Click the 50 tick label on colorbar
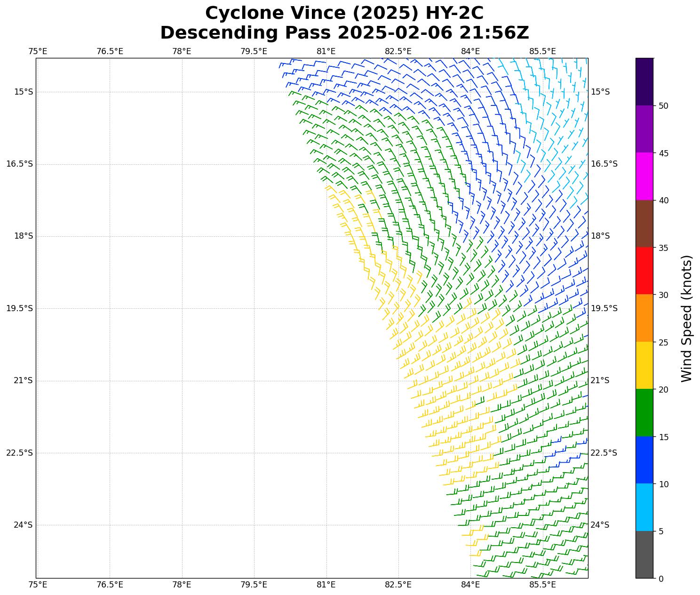The width and height of the screenshot is (700, 595). [663, 106]
